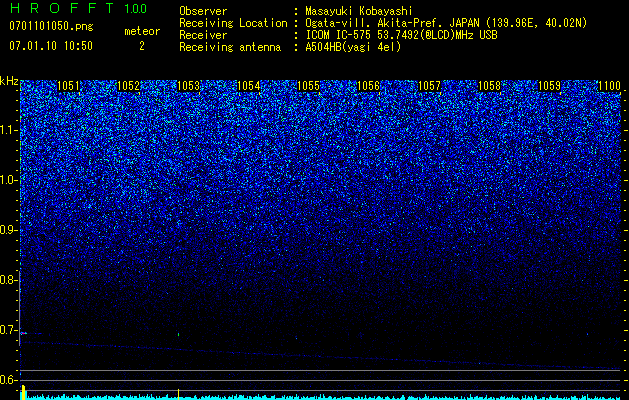Click the observer name Masayuki Kobayashi
The image size is (629, 400).
click(359, 11)
